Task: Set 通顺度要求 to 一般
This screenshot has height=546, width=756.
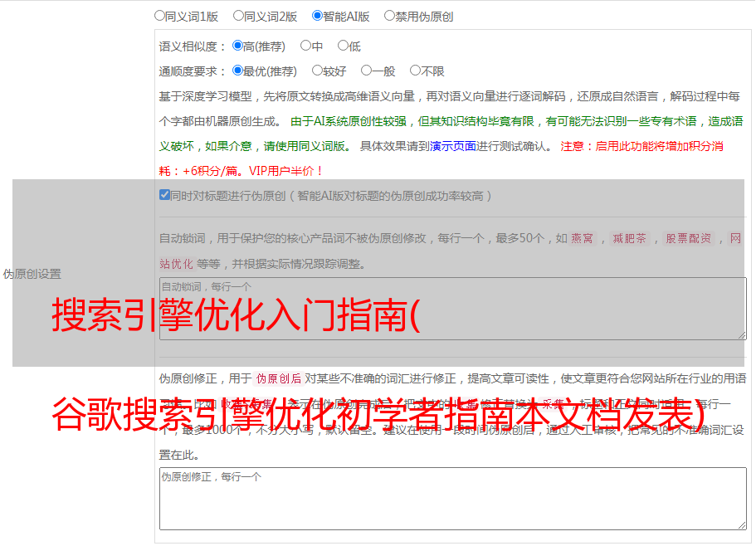Action: pos(367,71)
